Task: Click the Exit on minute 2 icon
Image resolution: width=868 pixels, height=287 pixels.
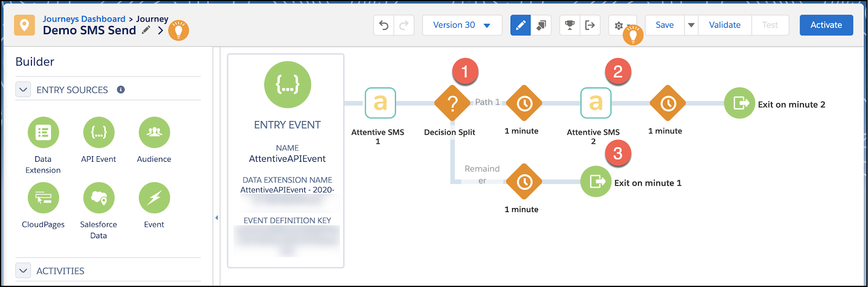Action: tap(739, 103)
